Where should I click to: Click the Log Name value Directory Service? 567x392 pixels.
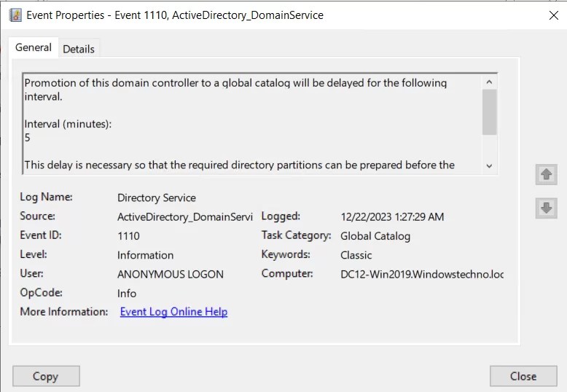(x=157, y=197)
